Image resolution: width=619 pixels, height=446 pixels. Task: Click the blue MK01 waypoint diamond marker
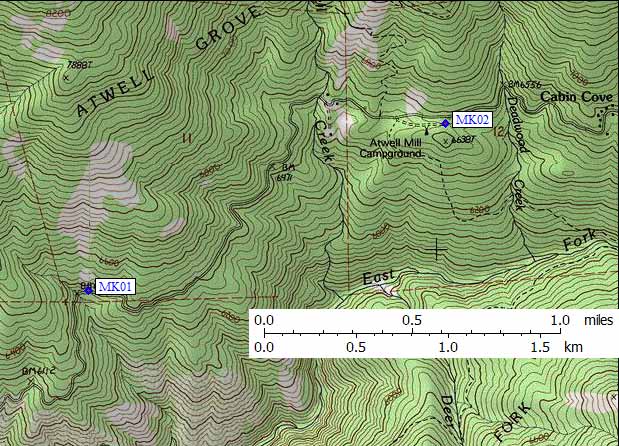88,288
